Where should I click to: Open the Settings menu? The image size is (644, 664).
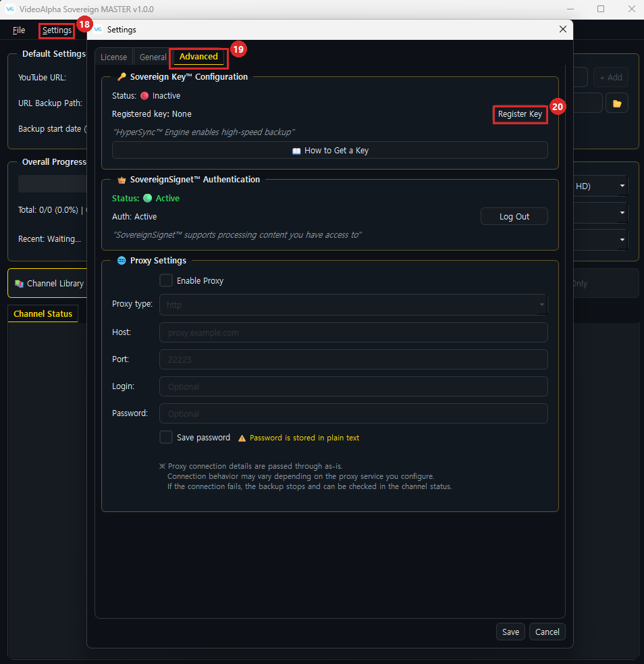point(57,30)
